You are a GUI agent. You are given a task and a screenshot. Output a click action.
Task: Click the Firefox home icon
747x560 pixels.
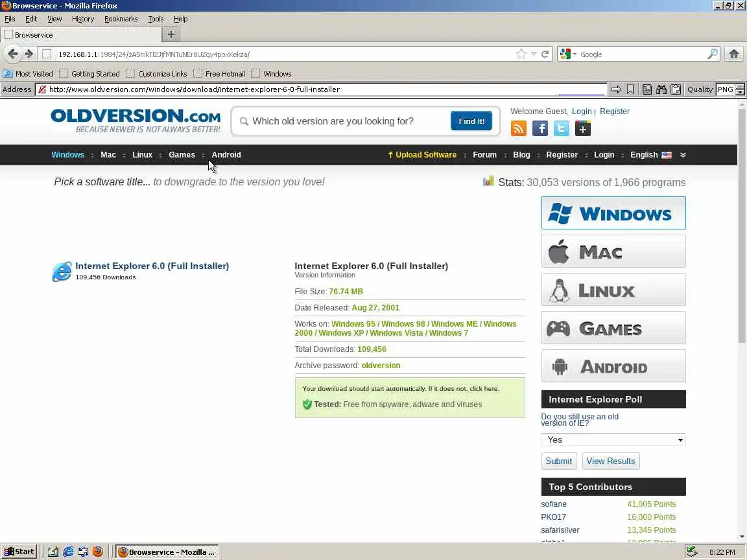tap(733, 54)
